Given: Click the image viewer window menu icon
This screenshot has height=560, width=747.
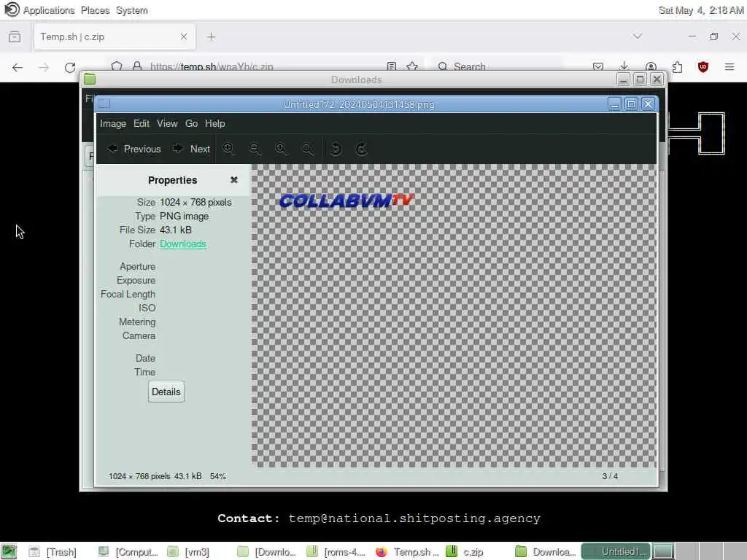Looking at the screenshot, I should 104,104.
